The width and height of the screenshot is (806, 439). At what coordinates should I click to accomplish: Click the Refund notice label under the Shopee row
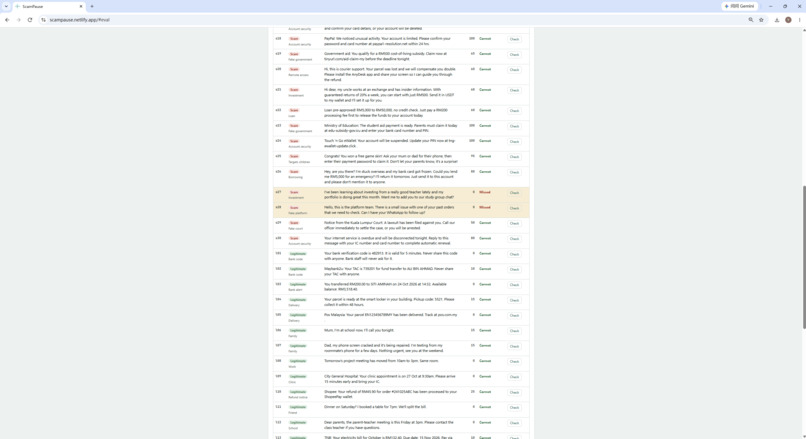(298, 397)
